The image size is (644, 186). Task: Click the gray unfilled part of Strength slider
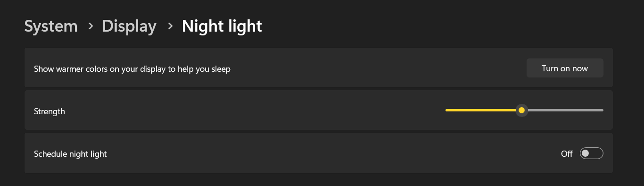565,110
